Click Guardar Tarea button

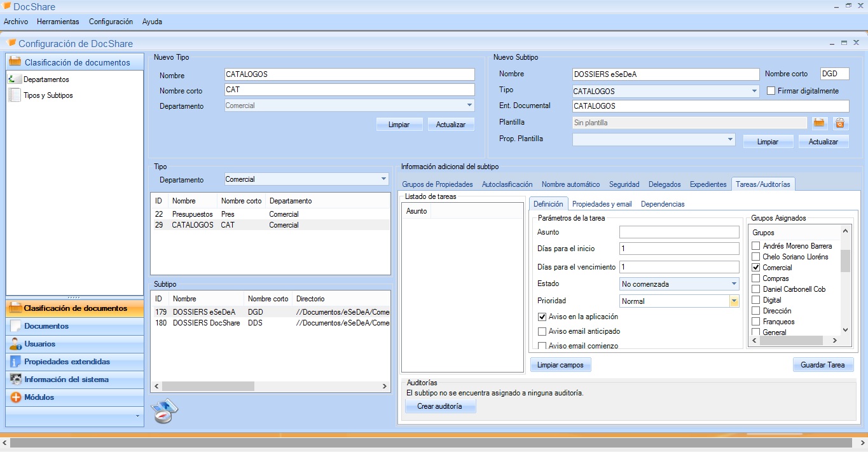pos(823,365)
